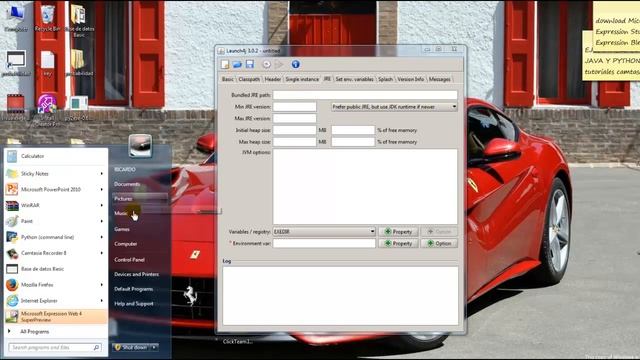Image resolution: width=640 pixels, height=360 pixels.
Task: Switch to the Basic tab
Action: (x=228, y=79)
